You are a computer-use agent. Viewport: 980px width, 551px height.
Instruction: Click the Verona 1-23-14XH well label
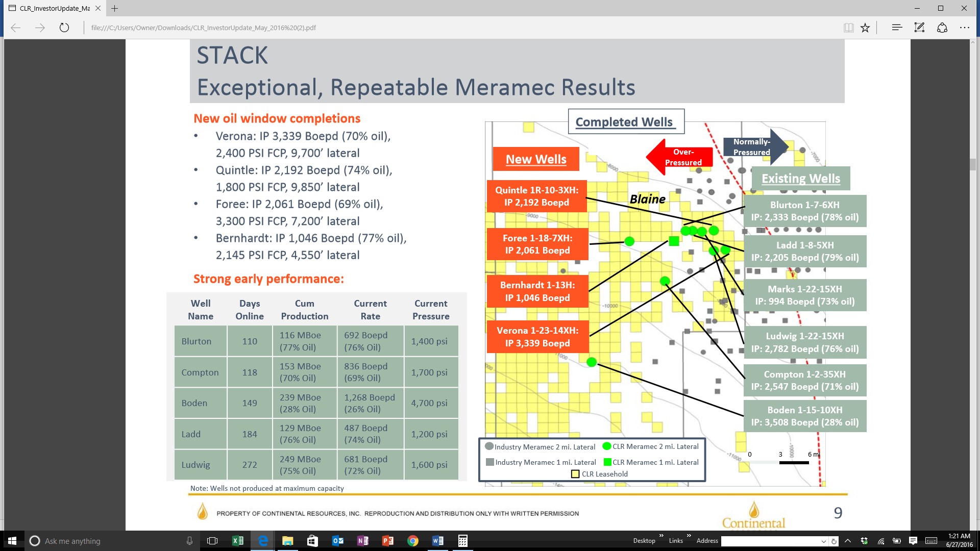pyautogui.click(x=538, y=337)
